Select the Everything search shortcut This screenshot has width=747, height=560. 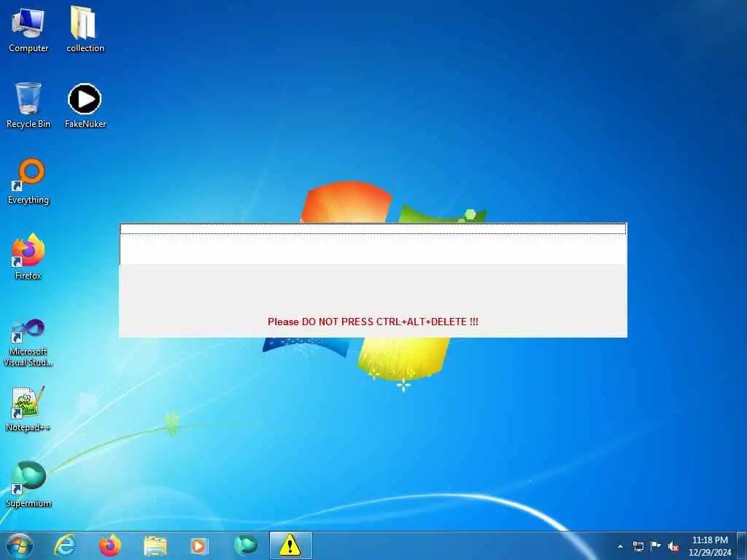[x=28, y=182]
